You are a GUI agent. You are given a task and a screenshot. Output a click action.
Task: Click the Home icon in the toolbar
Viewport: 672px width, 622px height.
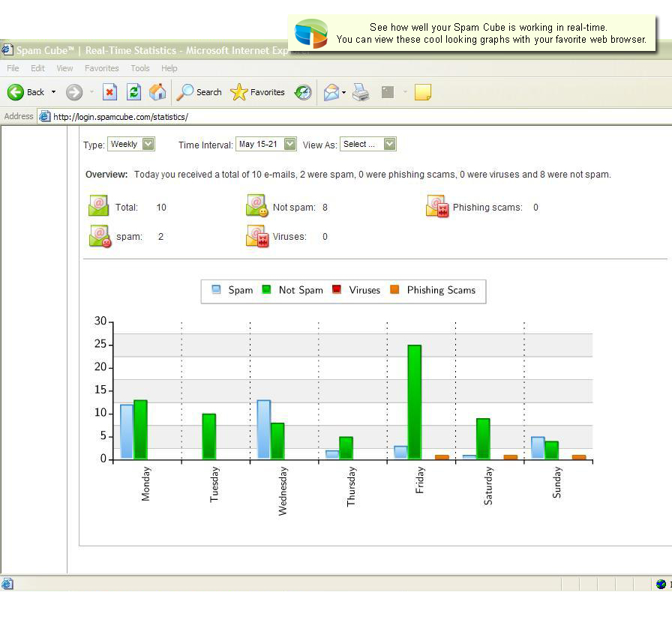click(x=156, y=91)
